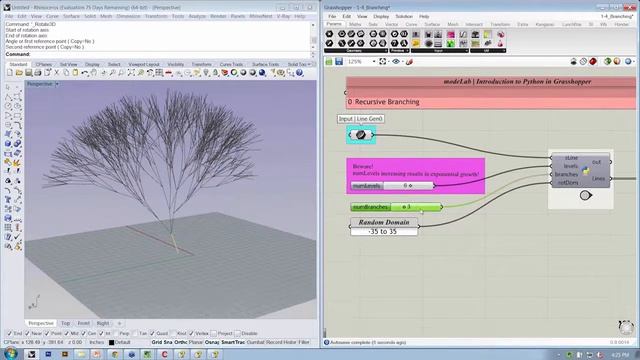Click the pink panel icon in Grasshopper Input group
640x360 pixels.
coord(451,35)
